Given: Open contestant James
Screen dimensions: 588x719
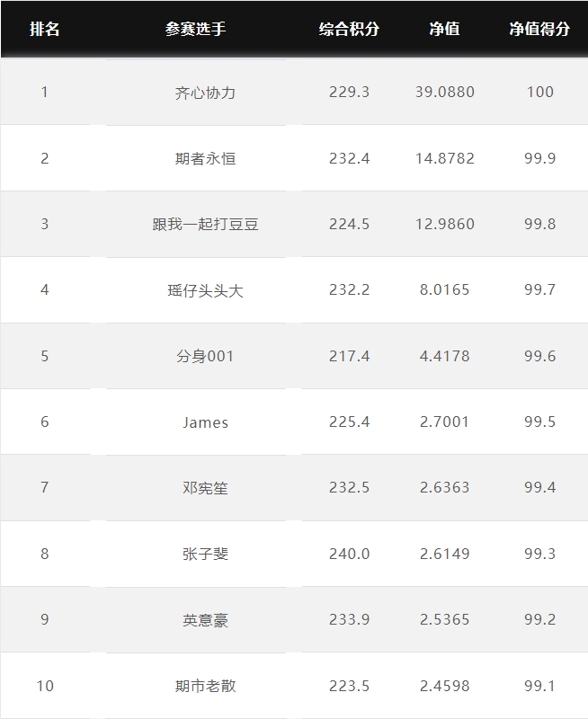Looking at the screenshot, I should pos(205,422).
